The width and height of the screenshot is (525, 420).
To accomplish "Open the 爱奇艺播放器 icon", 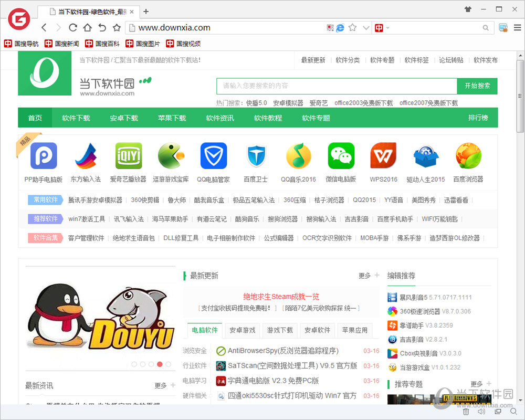I will click(129, 156).
